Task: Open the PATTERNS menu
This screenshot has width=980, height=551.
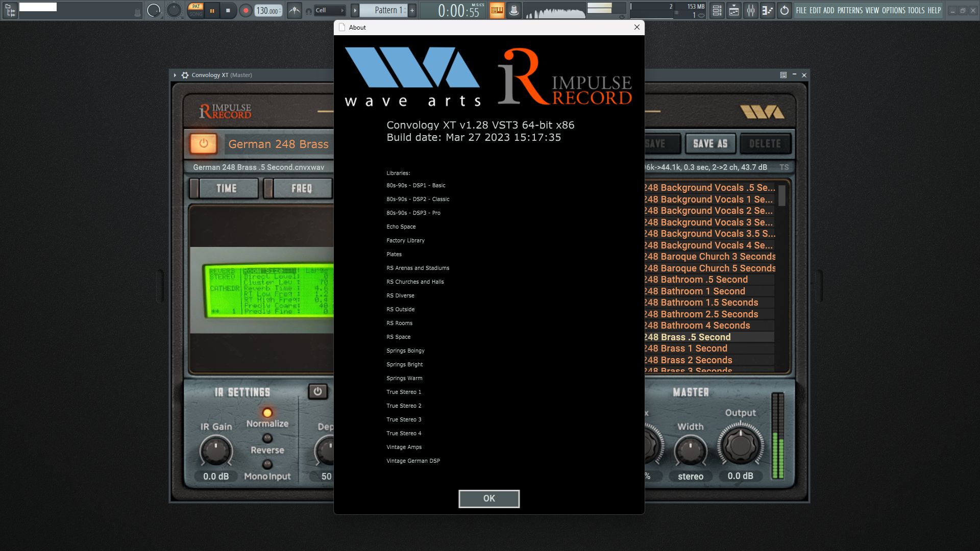Action: coord(850,10)
